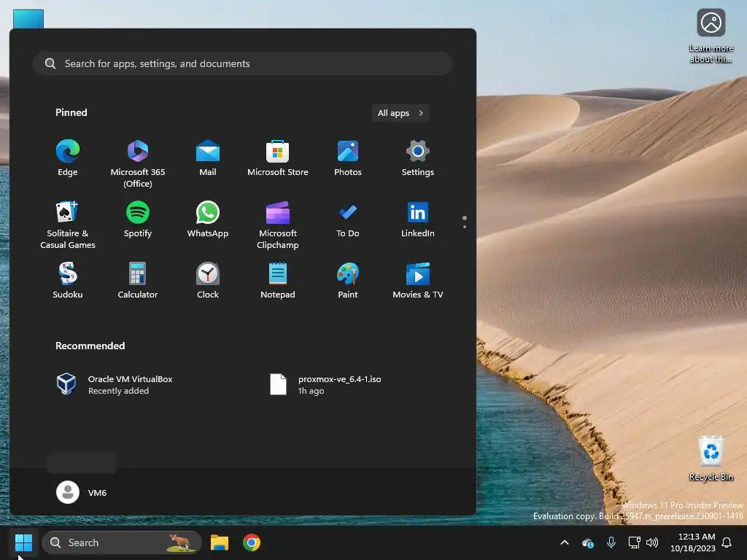Open Settings from pinned apps
The height and width of the screenshot is (560, 747).
coord(418,159)
